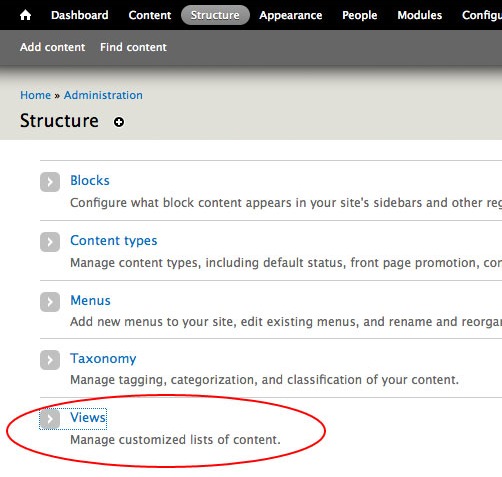Select the Structure menu tab

(215, 15)
